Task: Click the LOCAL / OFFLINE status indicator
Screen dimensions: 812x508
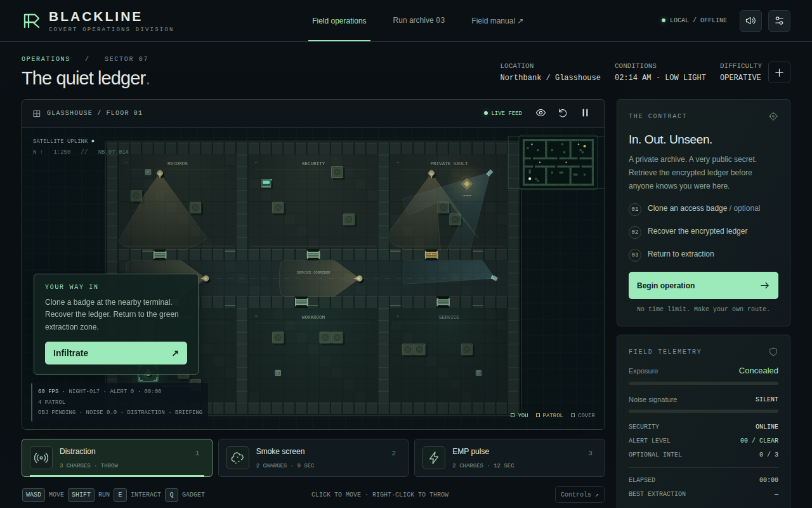Action: [694, 20]
